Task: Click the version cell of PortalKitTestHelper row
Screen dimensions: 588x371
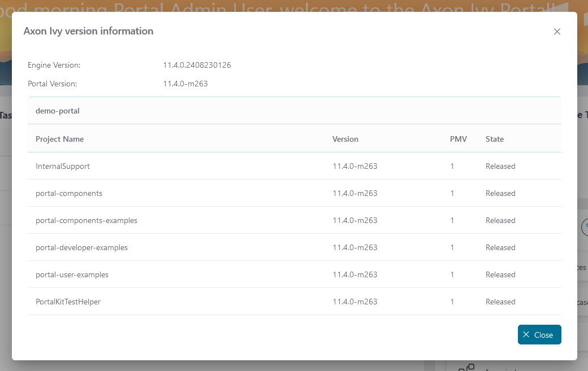Action: (354, 302)
